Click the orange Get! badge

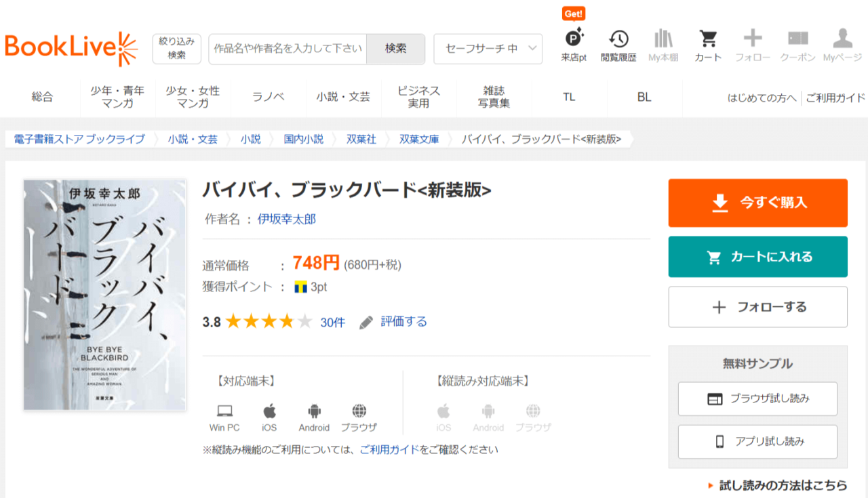[x=574, y=14]
